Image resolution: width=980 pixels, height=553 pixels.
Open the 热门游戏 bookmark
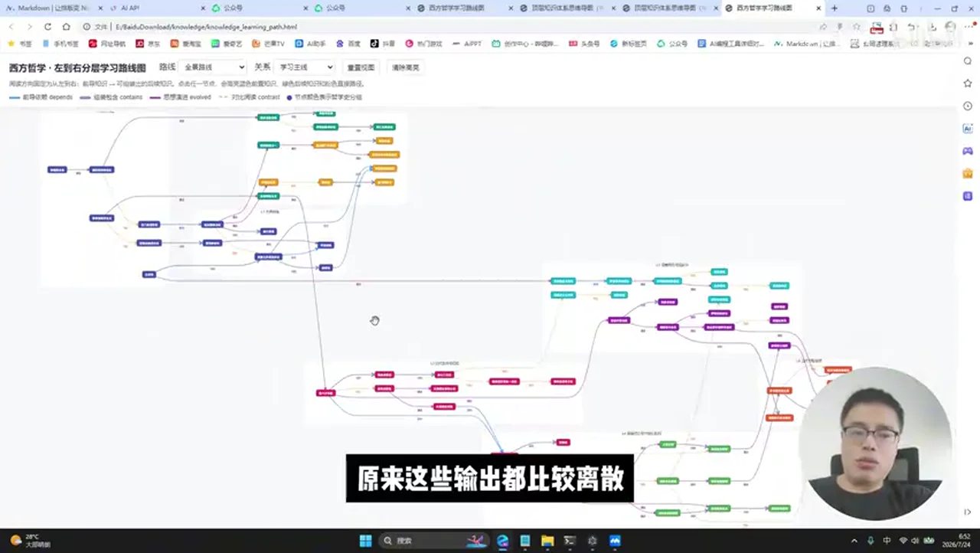click(x=425, y=44)
